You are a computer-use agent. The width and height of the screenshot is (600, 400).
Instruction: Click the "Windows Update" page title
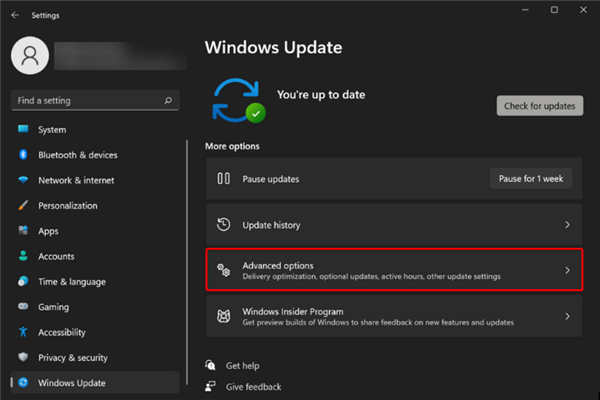(274, 48)
